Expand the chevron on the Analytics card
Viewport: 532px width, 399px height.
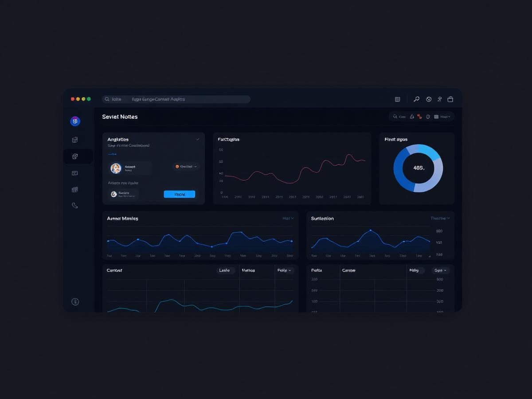198,139
